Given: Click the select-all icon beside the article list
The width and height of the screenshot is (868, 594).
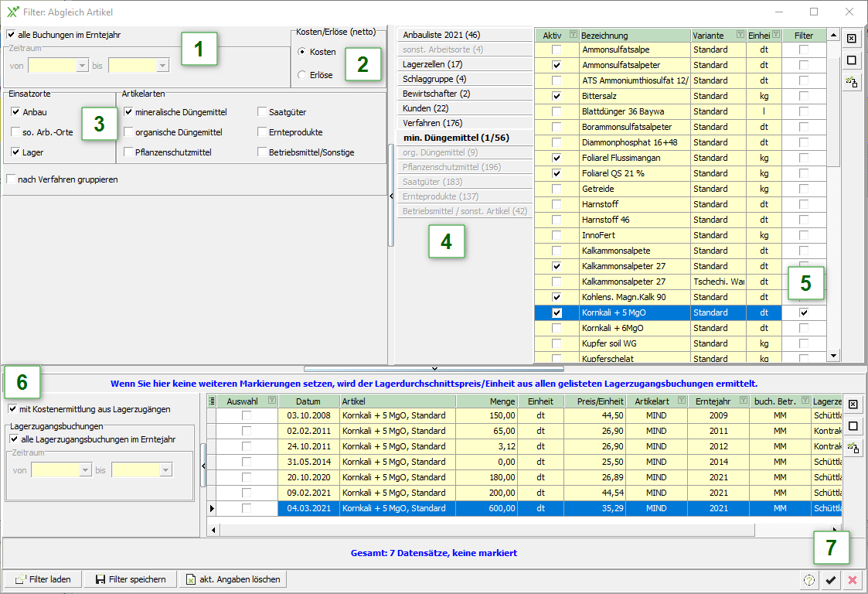Looking at the screenshot, I should click(852, 39).
